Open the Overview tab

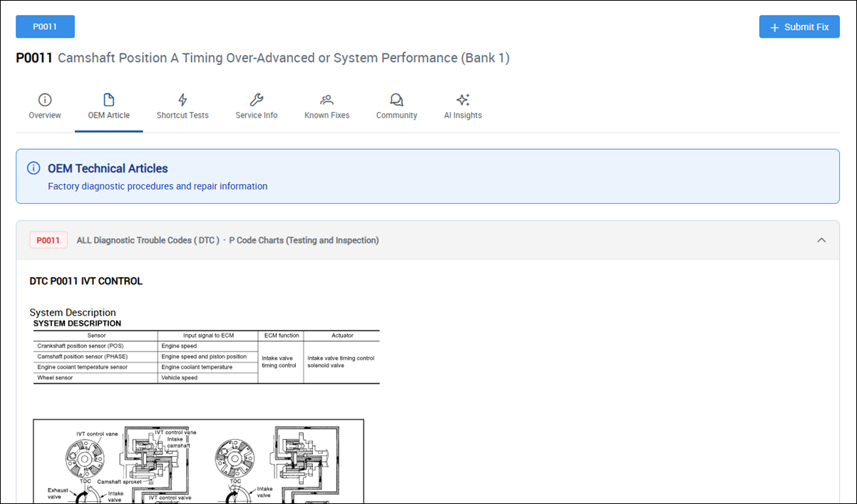point(45,108)
